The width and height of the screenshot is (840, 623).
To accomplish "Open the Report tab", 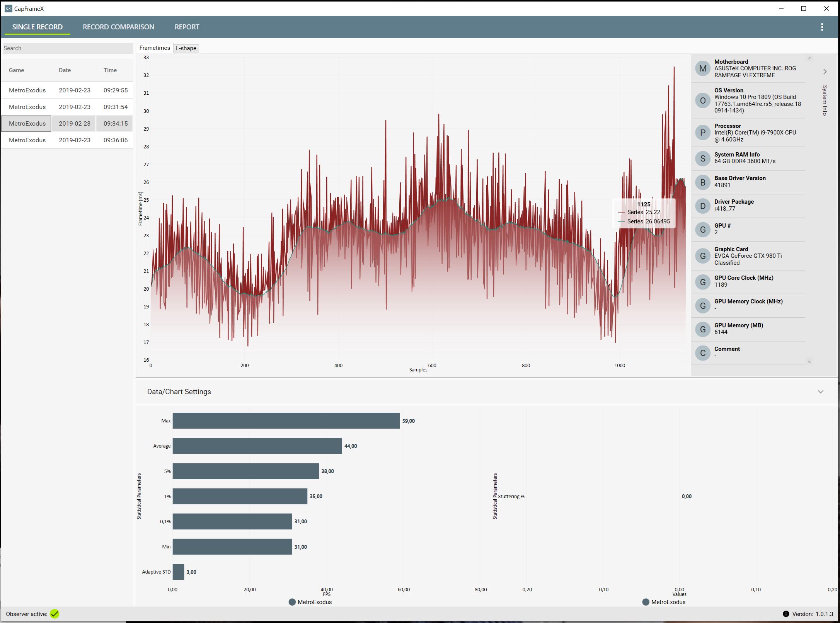I will (x=187, y=27).
